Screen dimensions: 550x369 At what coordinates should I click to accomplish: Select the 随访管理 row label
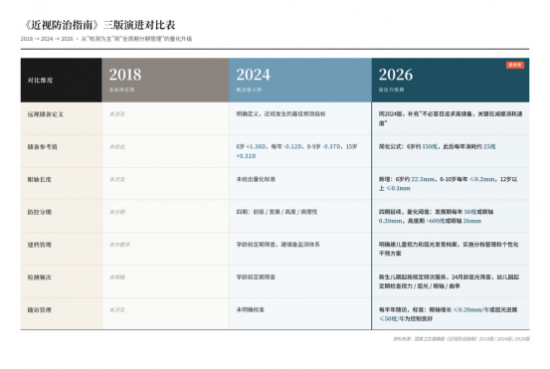tap(39, 310)
